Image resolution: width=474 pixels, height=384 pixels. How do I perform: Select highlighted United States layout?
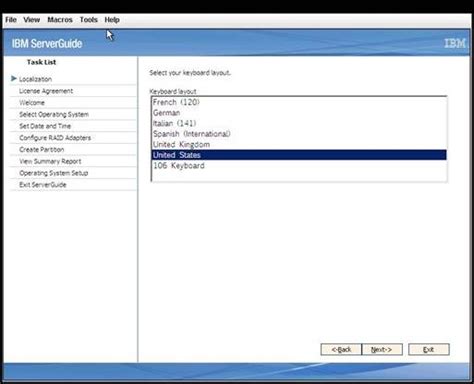coord(299,155)
